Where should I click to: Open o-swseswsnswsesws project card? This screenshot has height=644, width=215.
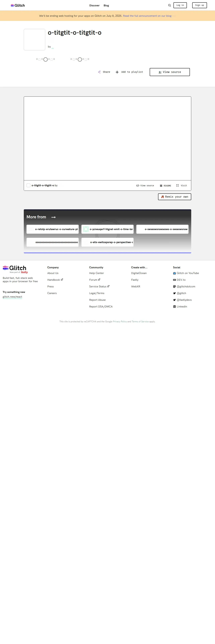pos(162,229)
